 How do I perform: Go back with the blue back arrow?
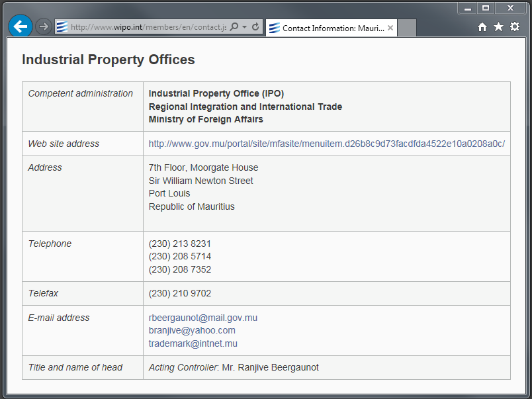(x=21, y=26)
